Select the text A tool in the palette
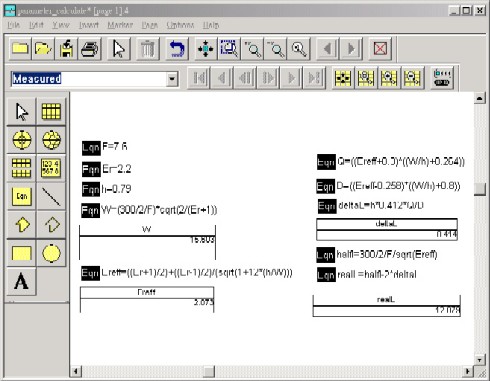This screenshot has height=381, width=490. coord(22,281)
